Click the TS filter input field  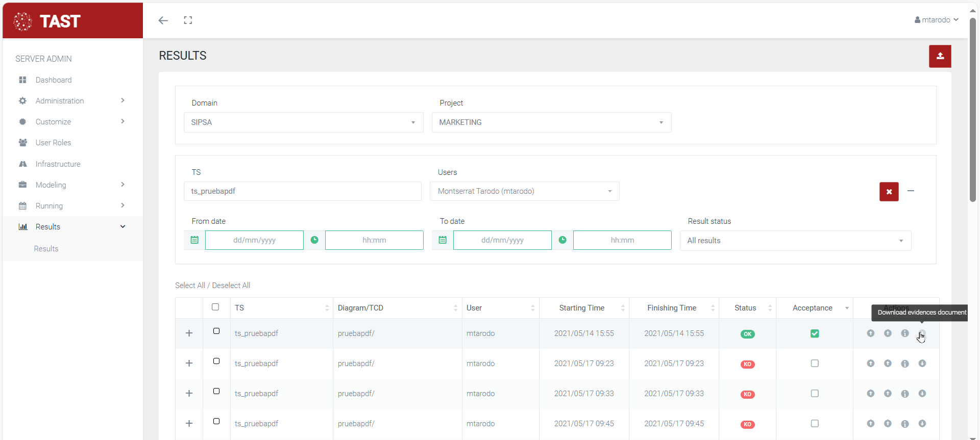tap(302, 191)
